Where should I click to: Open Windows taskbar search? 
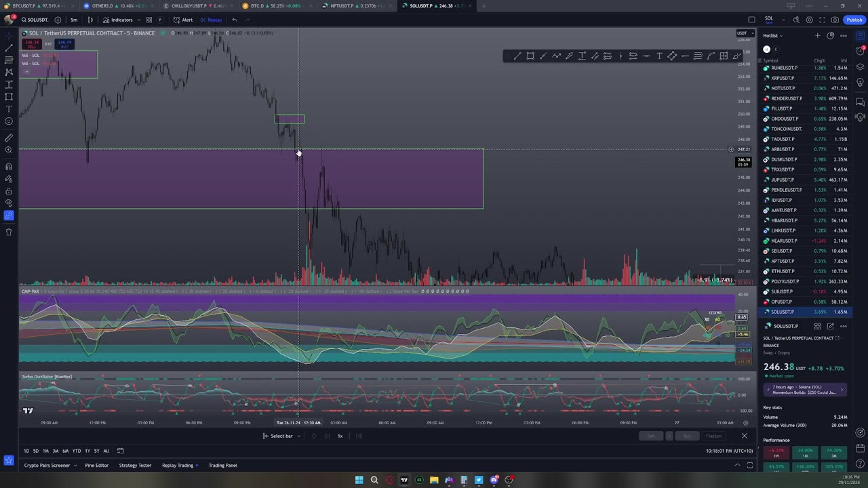coord(374,481)
